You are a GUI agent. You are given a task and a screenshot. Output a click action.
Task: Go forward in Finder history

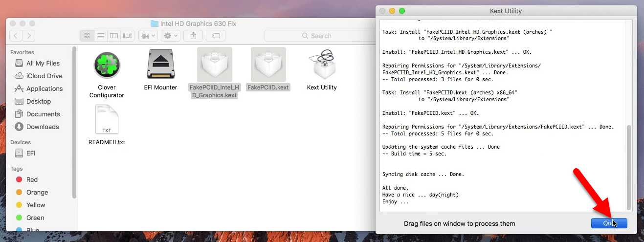coord(29,36)
